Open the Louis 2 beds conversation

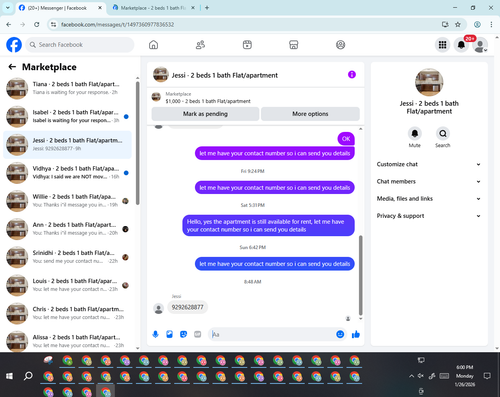[67, 285]
